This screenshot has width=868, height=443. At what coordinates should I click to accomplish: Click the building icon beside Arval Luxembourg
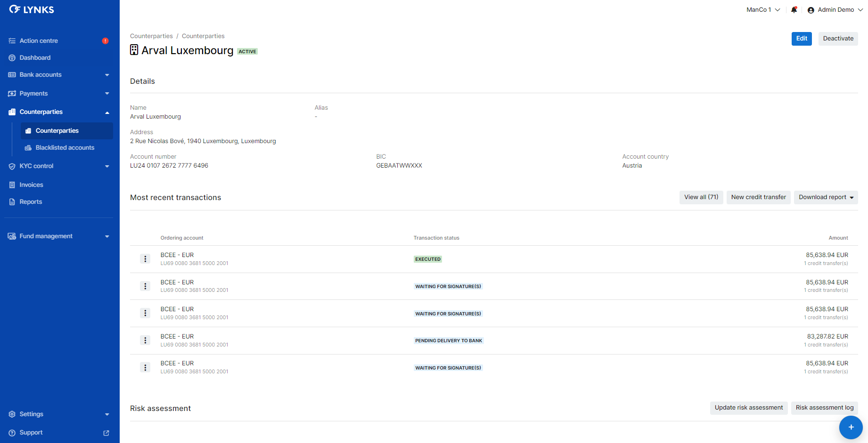(134, 50)
